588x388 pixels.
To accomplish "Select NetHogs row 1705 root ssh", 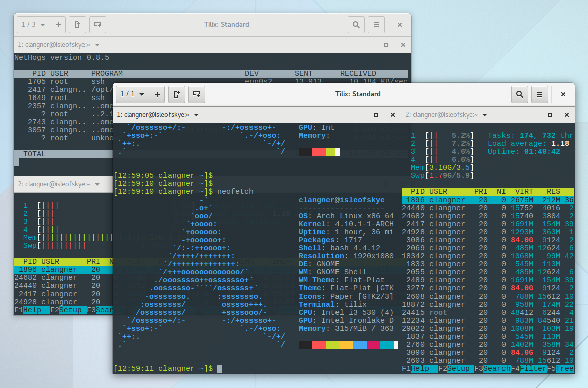I will 211,82.
